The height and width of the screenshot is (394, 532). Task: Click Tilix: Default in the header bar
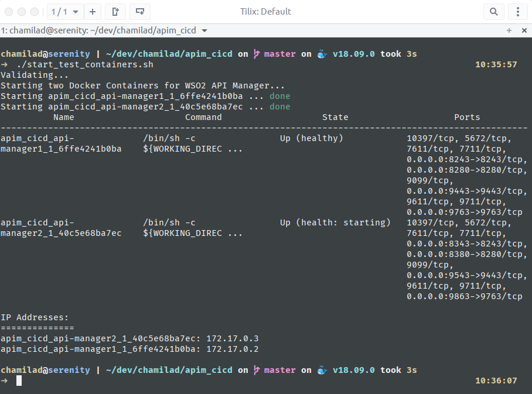[x=265, y=11]
